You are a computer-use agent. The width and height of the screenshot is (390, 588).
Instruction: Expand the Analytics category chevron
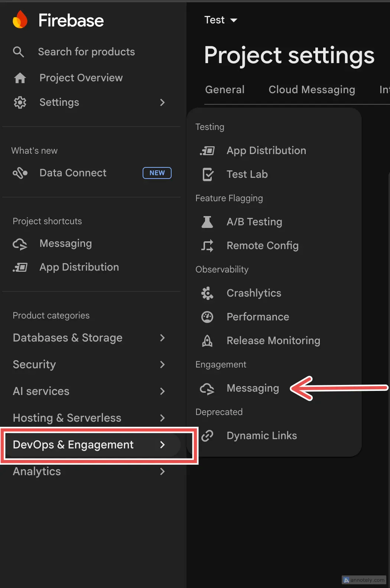pos(162,471)
